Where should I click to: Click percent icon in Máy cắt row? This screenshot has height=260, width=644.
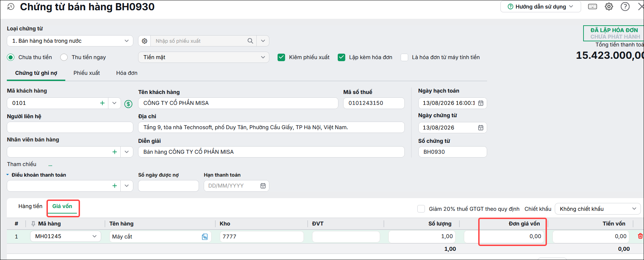[205, 237]
